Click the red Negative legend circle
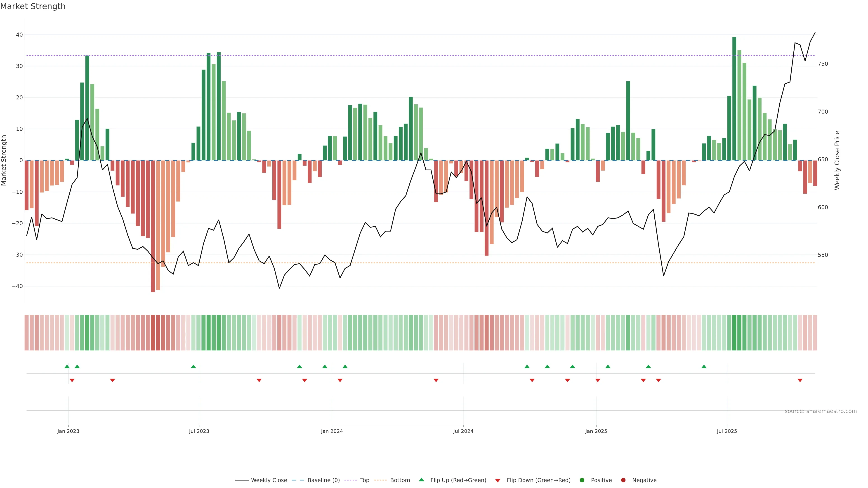 pyautogui.click(x=623, y=480)
